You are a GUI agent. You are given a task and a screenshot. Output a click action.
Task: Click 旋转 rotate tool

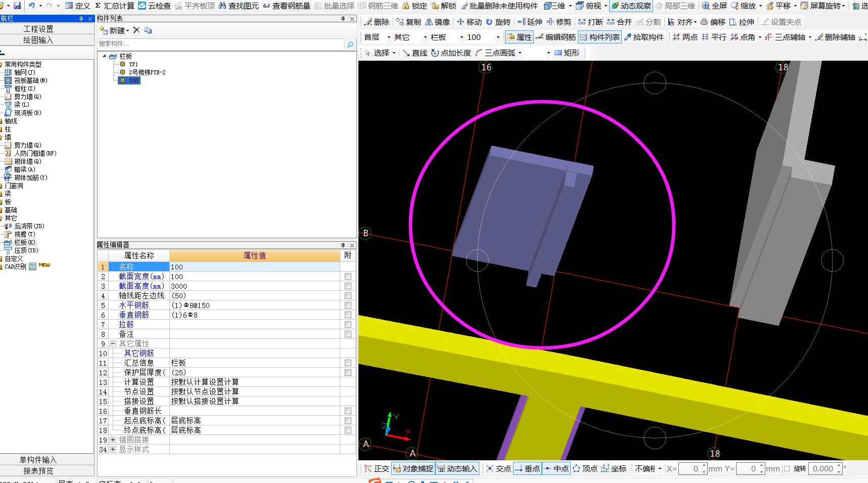pos(498,22)
